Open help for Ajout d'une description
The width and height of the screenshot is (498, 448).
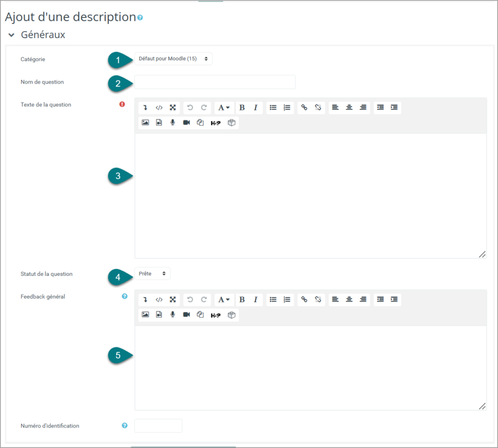(x=140, y=18)
